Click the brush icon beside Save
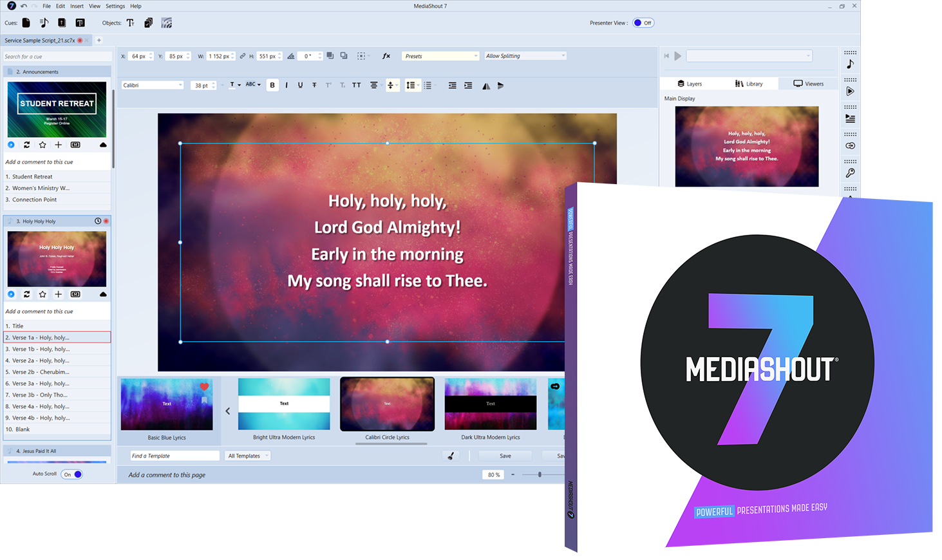 tap(451, 456)
